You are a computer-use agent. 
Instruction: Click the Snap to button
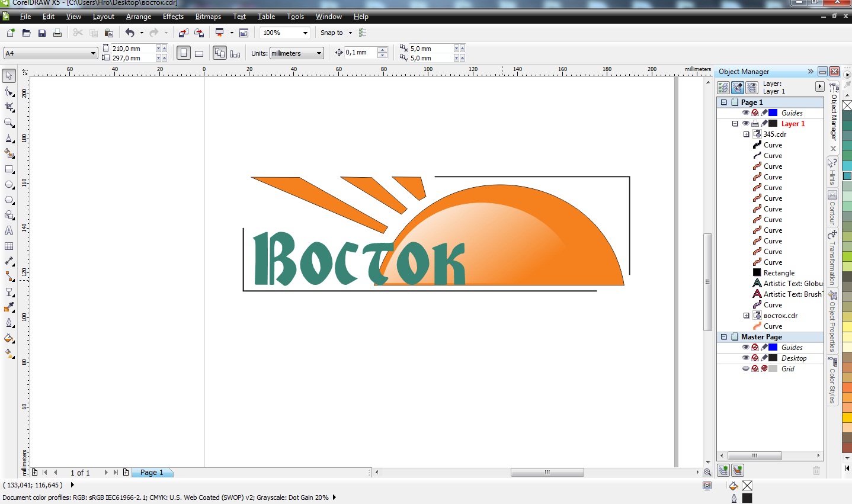[331, 33]
